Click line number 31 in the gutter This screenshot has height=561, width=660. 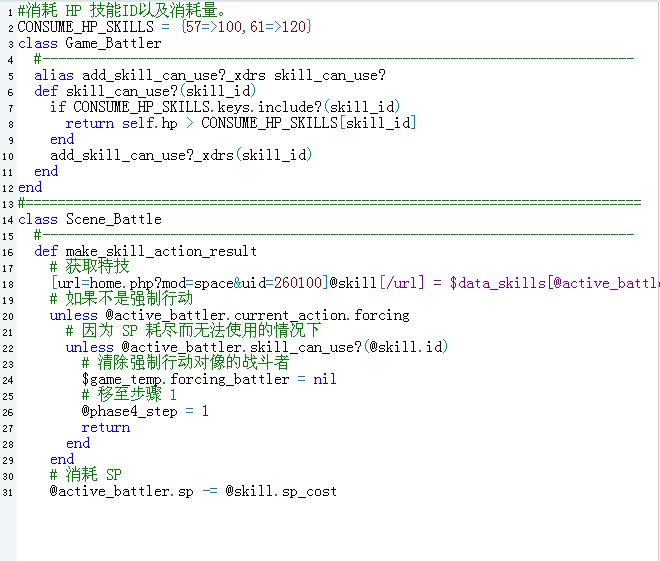tap(8, 492)
